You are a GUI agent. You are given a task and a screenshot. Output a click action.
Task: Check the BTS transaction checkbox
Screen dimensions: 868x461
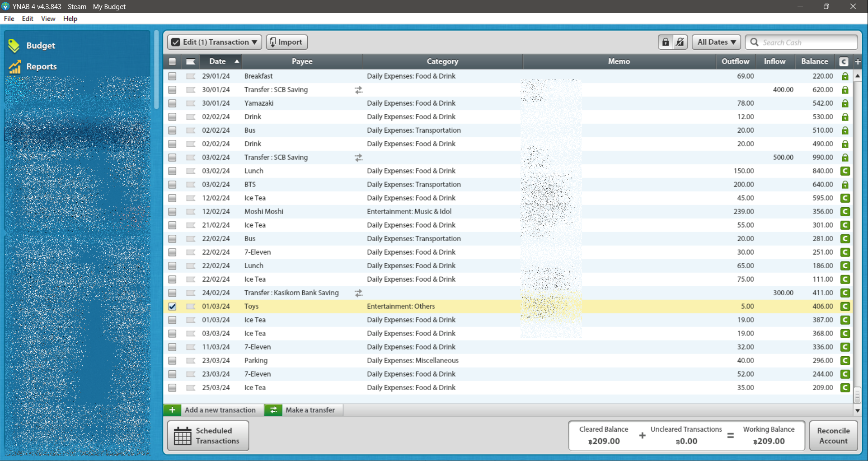pos(172,185)
